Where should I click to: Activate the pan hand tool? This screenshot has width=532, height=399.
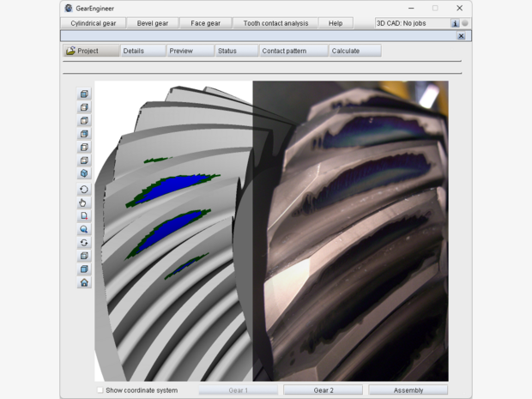tap(84, 203)
